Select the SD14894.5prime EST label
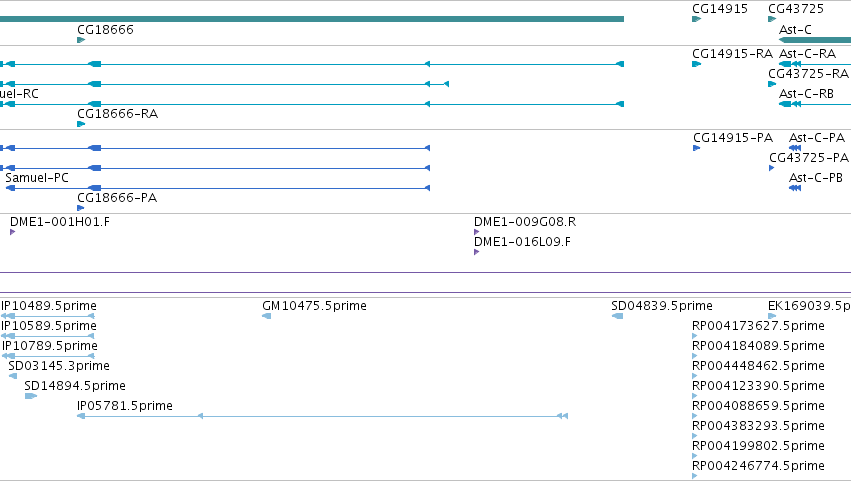This screenshot has height=481, width=851. pos(75,387)
